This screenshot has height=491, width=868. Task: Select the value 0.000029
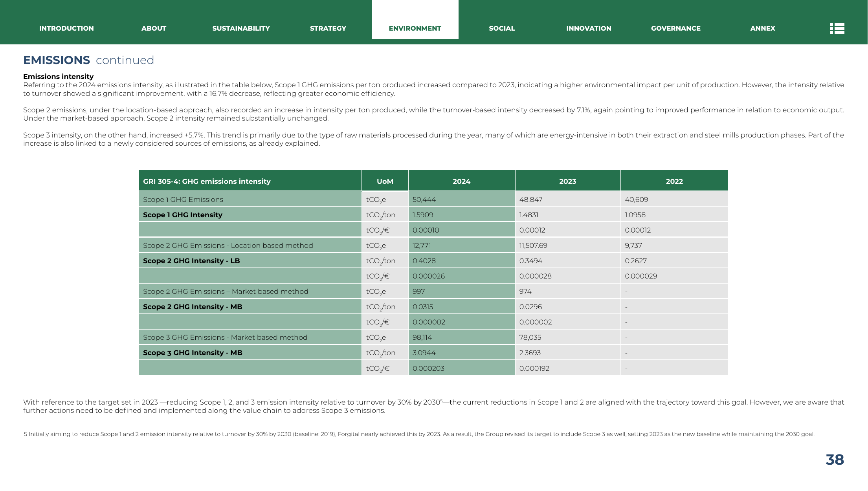pos(641,276)
